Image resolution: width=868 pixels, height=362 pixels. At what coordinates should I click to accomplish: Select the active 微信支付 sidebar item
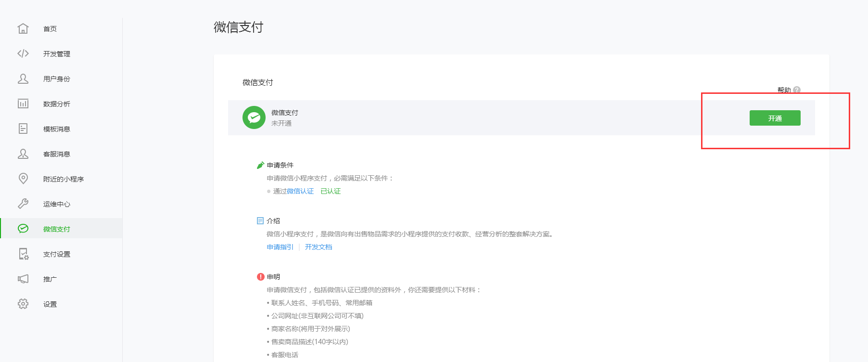click(61, 229)
